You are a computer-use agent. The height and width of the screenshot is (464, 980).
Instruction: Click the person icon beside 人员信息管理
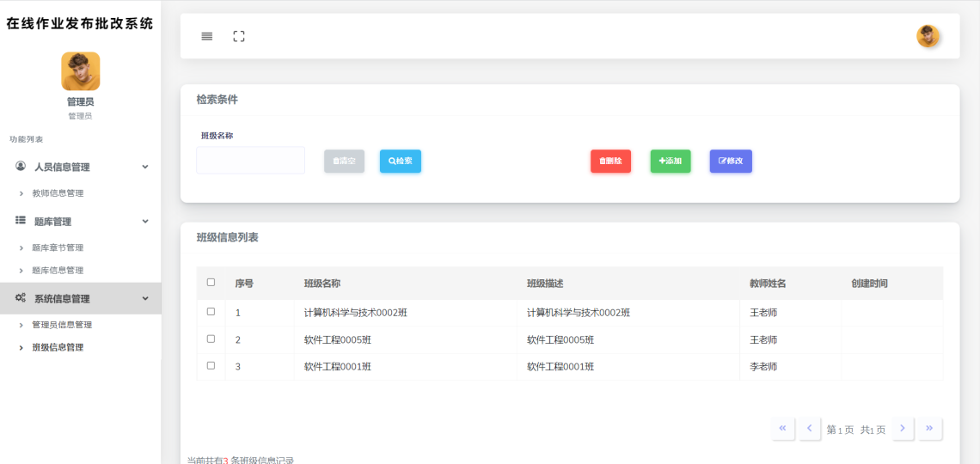click(x=21, y=166)
